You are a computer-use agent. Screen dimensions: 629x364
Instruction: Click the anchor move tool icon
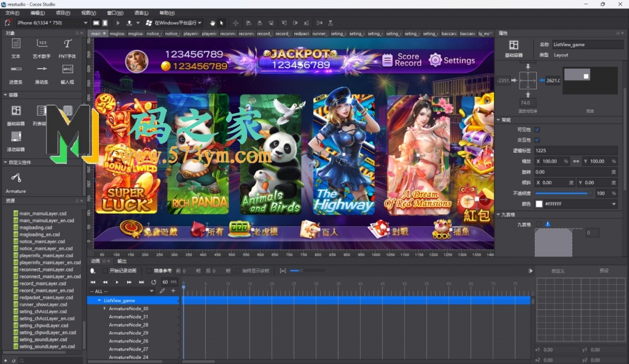(235, 23)
